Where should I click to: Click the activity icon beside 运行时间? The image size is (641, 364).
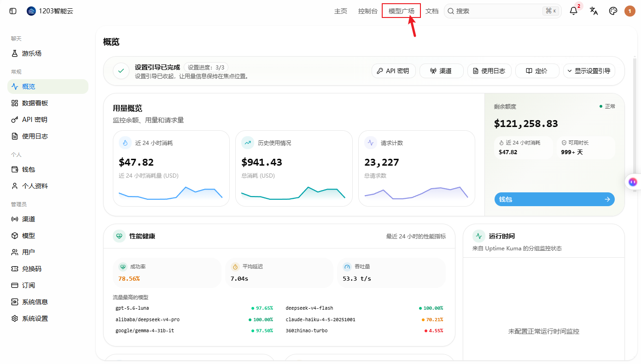coord(479,236)
